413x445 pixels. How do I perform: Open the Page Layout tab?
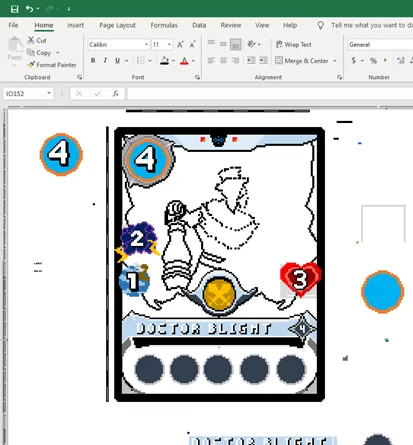(117, 25)
